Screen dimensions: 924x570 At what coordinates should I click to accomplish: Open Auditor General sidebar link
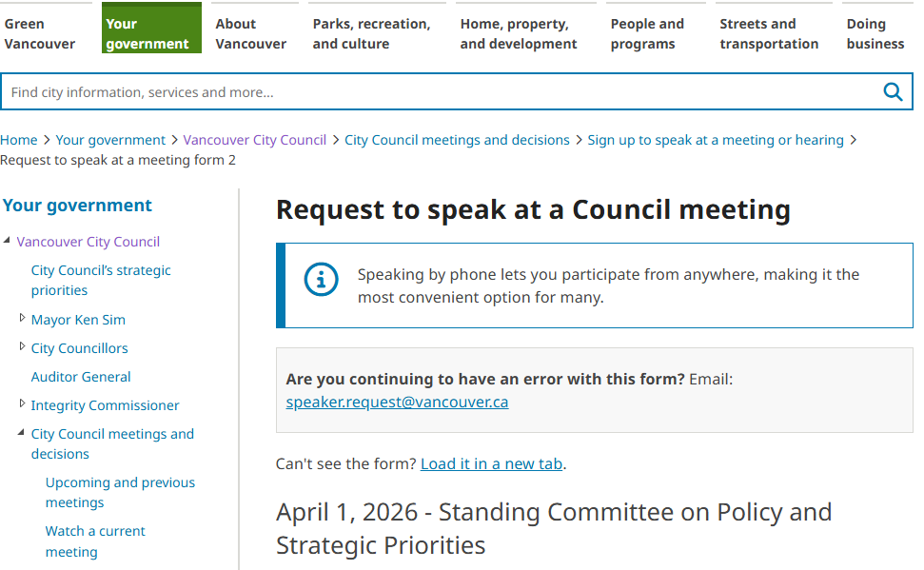coord(81,377)
